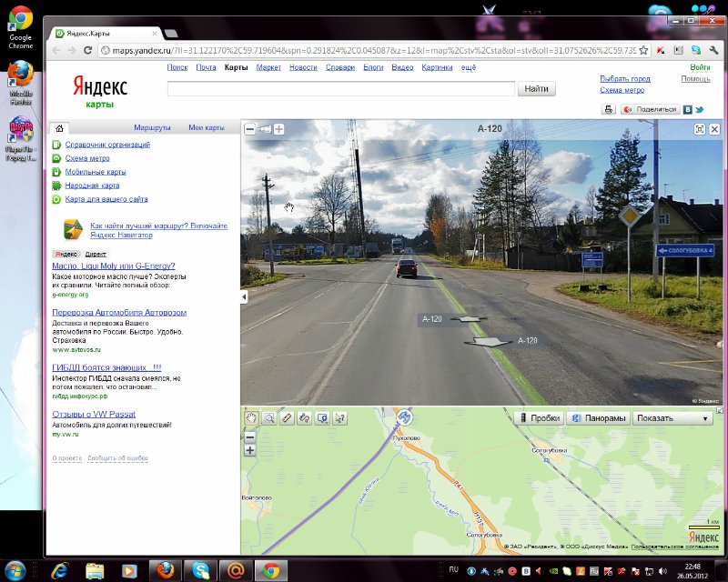Click the Яндекс logo
Screen dimensions: 728x582
[100, 86]
